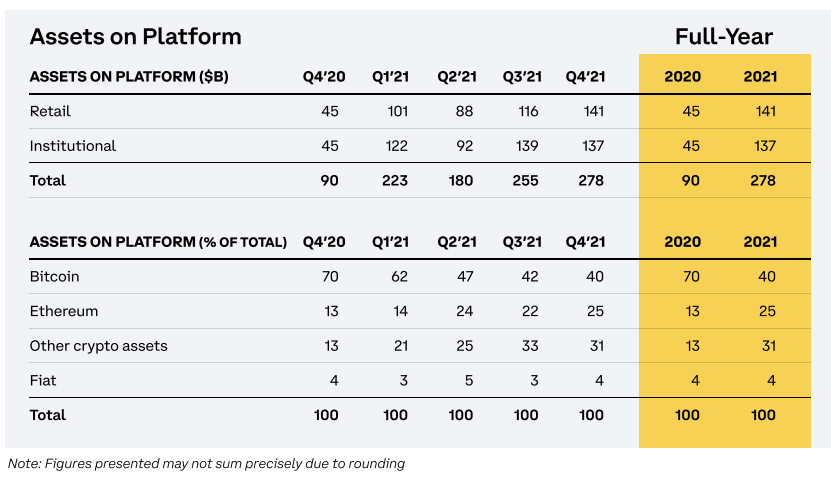Click the Institutional row label
831x491 pixels.
pyautogui.click(x=73, y=146)
